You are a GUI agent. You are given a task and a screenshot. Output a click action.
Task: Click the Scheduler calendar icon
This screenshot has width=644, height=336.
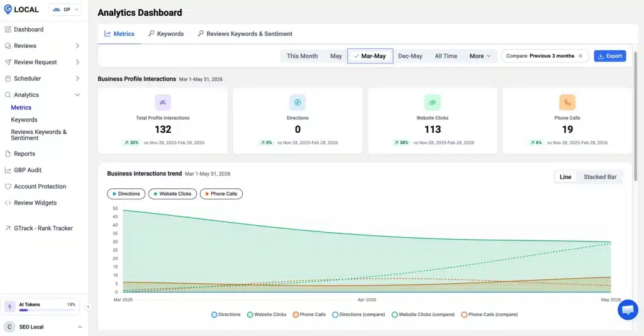[x=8, y=79]
